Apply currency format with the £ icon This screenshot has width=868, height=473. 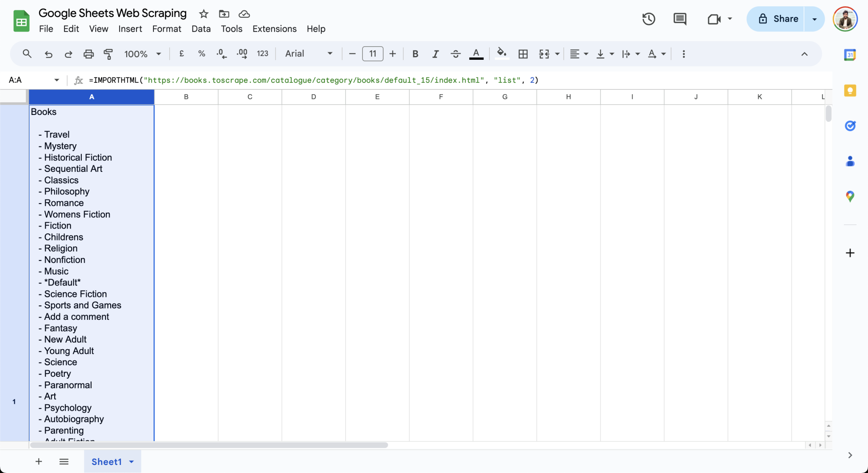(181, 54)
